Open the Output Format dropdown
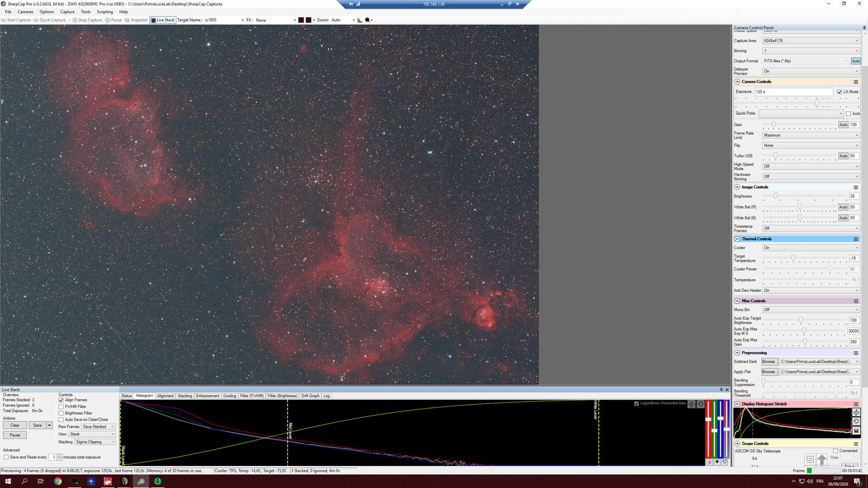The width and height of the screenshot is (868, 488). coord(806,61)
